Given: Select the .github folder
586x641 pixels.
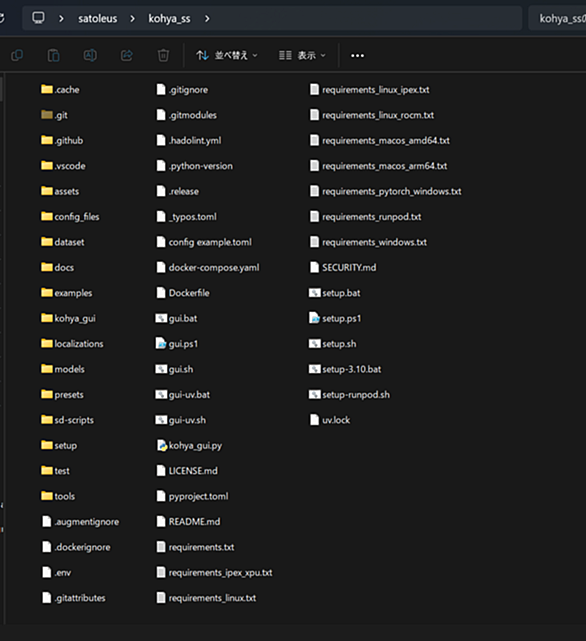Looking at the screenshot, I should (62, 140).
